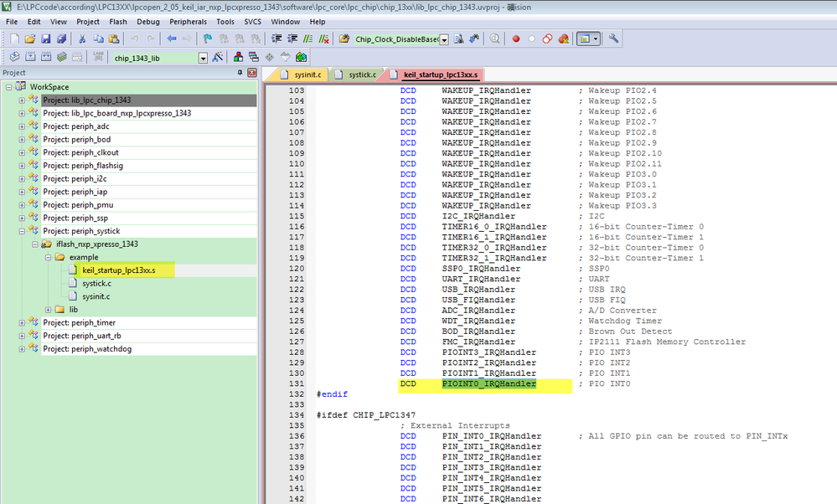Open Configuration wrench icon
The height and width of the screenshot is (504, 837).
click(x=613, y=39)
